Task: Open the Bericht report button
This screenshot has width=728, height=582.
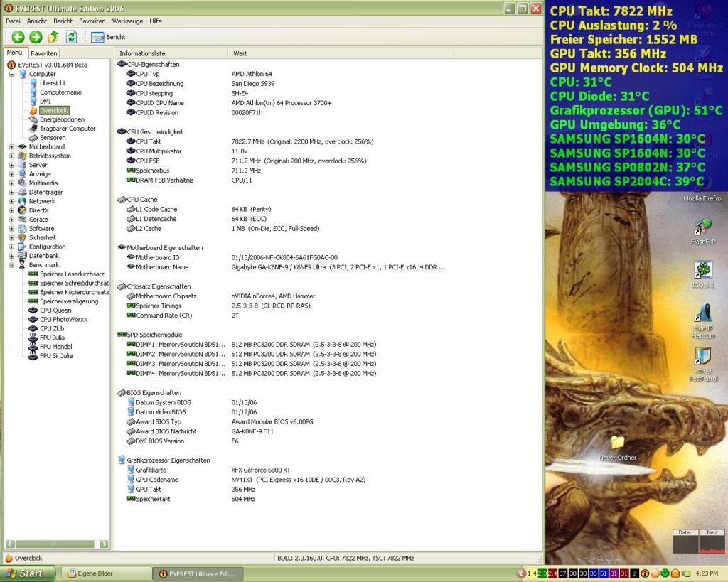Action: [108, 37]
